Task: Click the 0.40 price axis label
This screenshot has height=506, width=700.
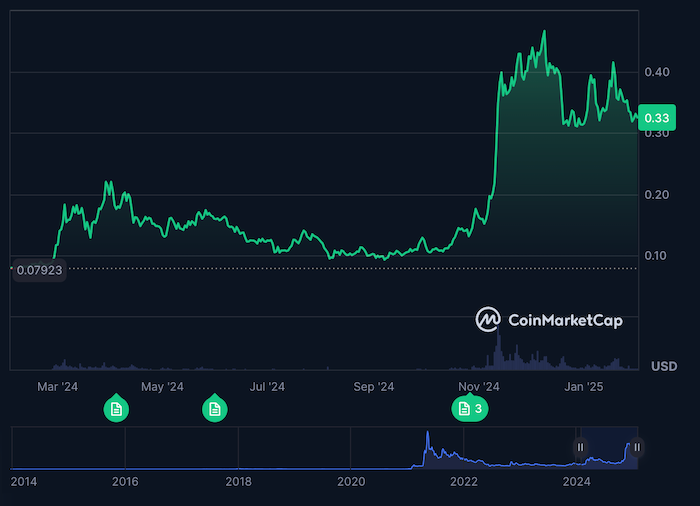Action: [x=657, y=72]
